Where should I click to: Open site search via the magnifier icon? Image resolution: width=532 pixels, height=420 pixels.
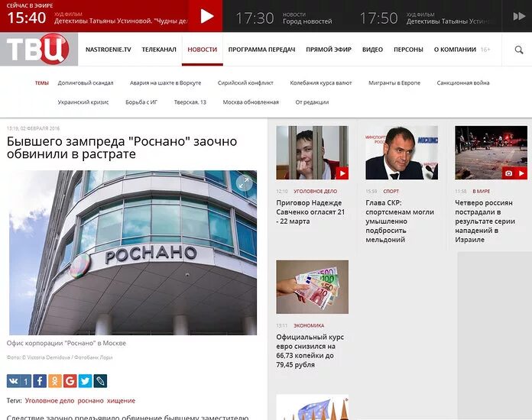(518, 50)
